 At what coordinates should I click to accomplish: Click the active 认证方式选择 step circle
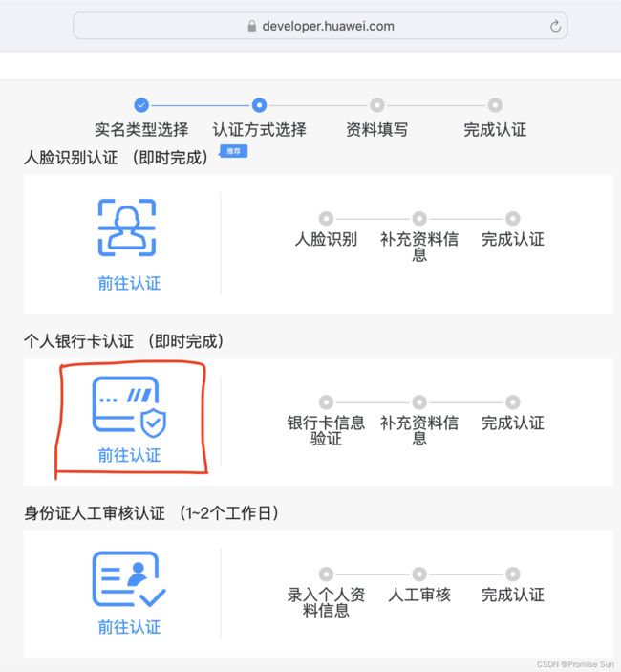[x=259, y=105]
